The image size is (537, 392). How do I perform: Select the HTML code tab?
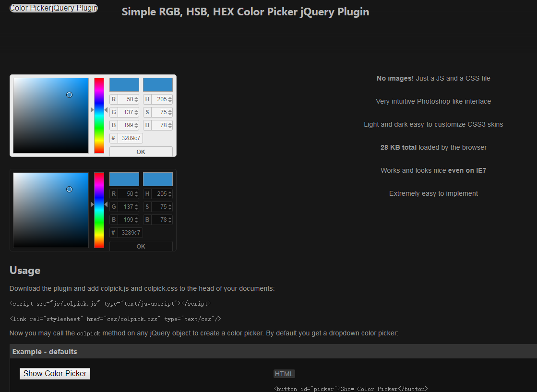pos(284,374)
